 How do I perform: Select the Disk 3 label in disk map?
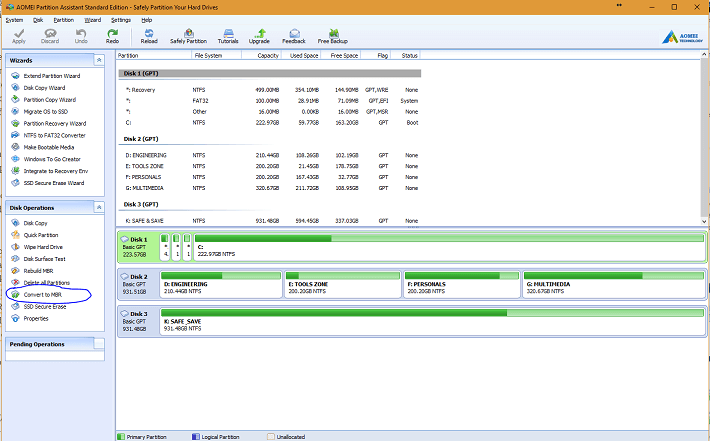[138, 321]
